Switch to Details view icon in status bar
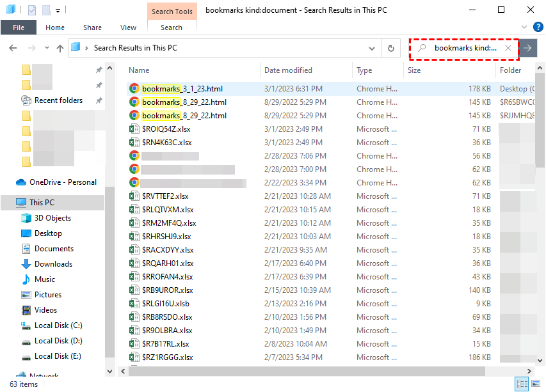This screenshot has height=392, width=546. pyautogui.click(x=522, y=384)
